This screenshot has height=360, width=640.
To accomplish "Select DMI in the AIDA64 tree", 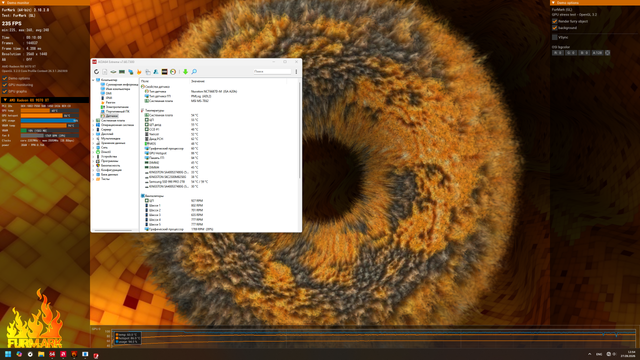I will click(106, 93).
